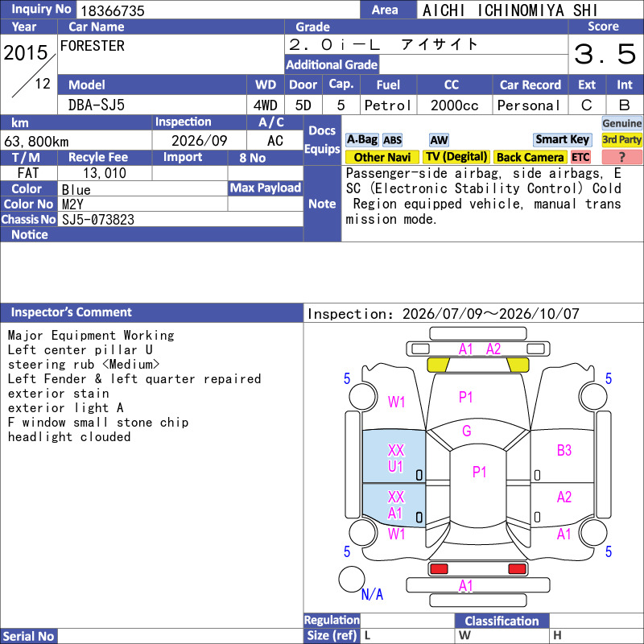Screen dimensions: 644x644
Task: Click the left front wheel circle
Action: coord(363,396)
